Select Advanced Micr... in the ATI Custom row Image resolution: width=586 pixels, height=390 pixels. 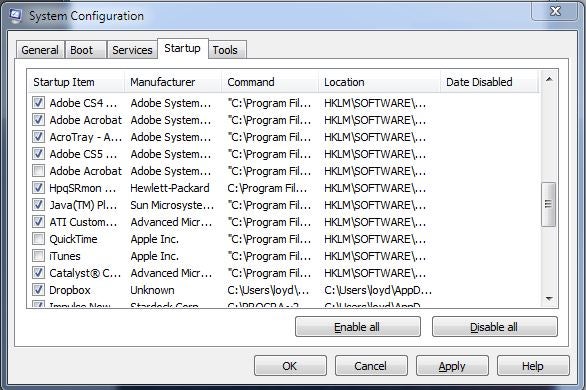click(171, 222)
